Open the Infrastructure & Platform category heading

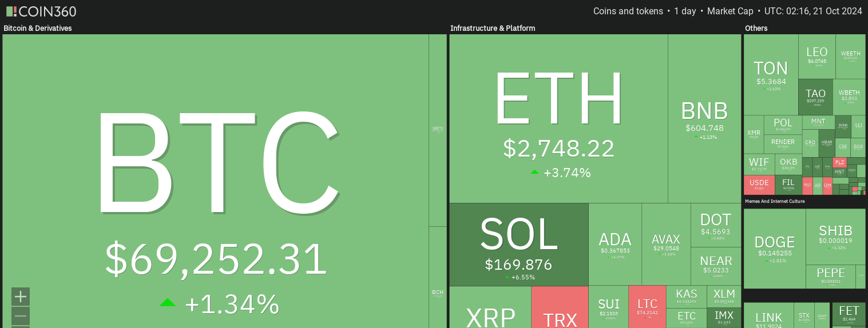click(x=493, y=28)
